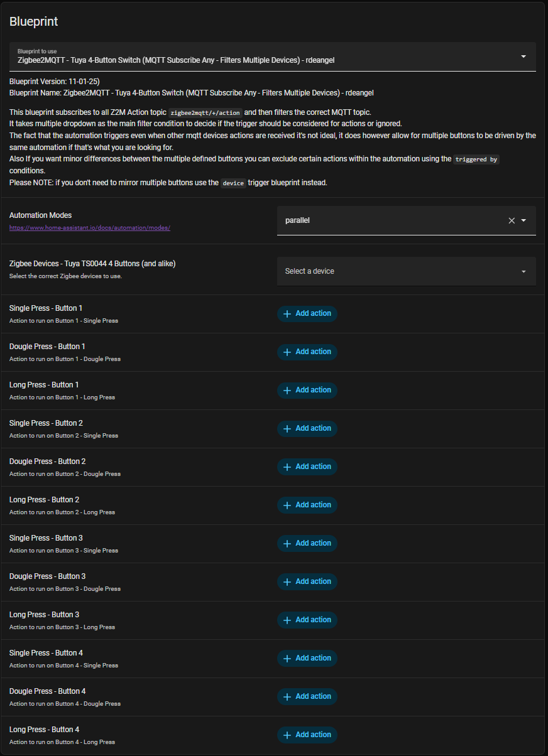Add action for Dougle Press Button 1
The width and height of the screenshot is (548, 756).
(307, 352)
